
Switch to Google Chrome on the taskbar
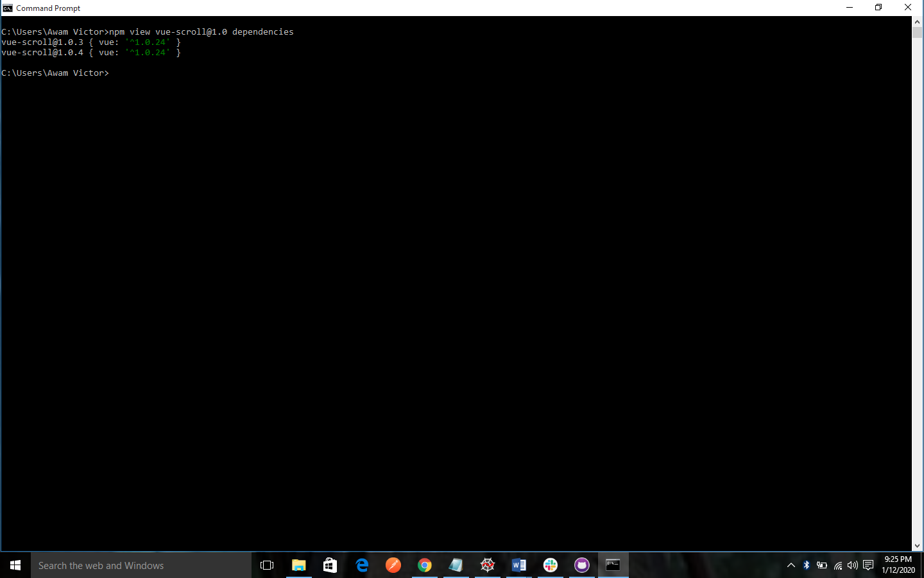coord(425,565)
